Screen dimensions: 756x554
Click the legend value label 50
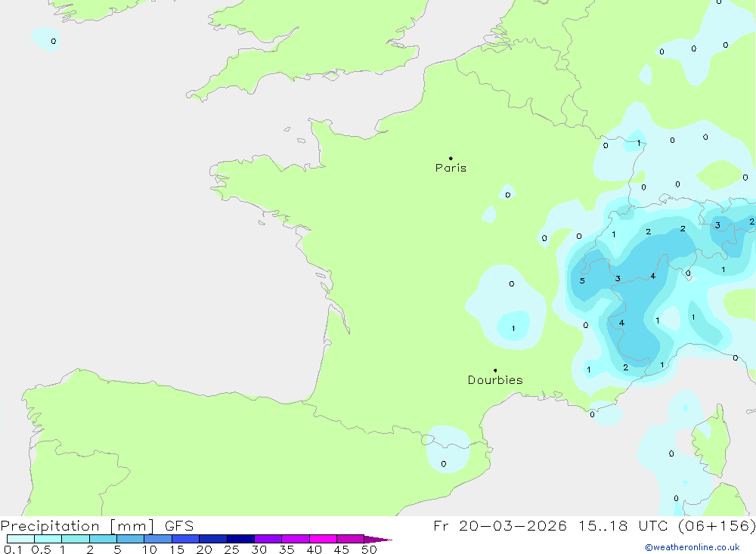[369, 549]
